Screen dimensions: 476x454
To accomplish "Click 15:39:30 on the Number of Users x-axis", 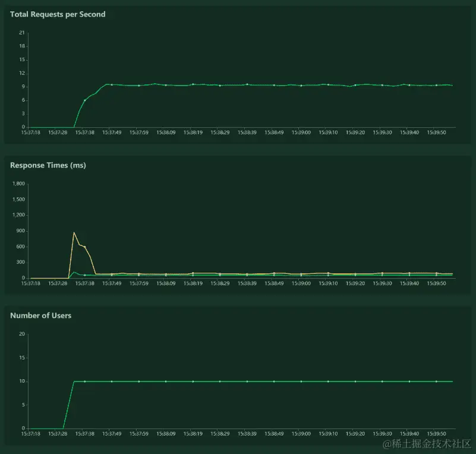I will pyautogui.click(x=382, y=434).
